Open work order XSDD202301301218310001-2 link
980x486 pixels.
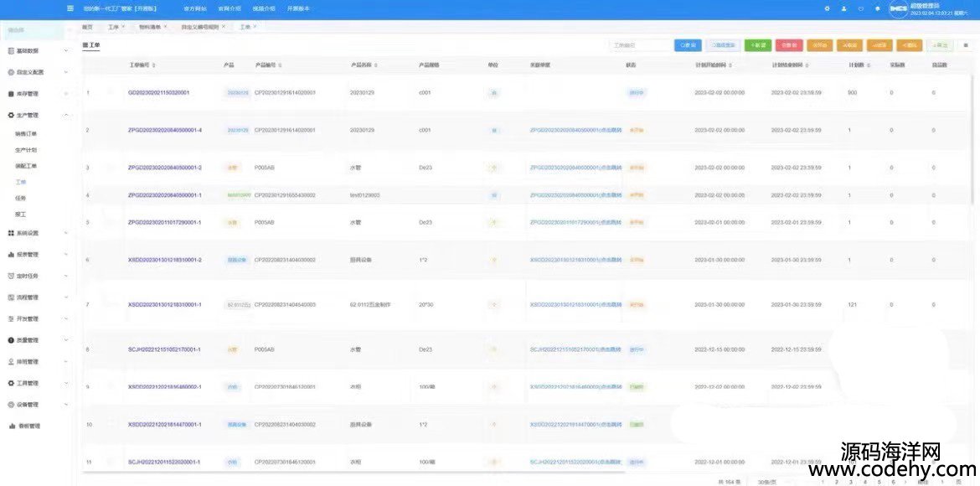pos(165,260)
